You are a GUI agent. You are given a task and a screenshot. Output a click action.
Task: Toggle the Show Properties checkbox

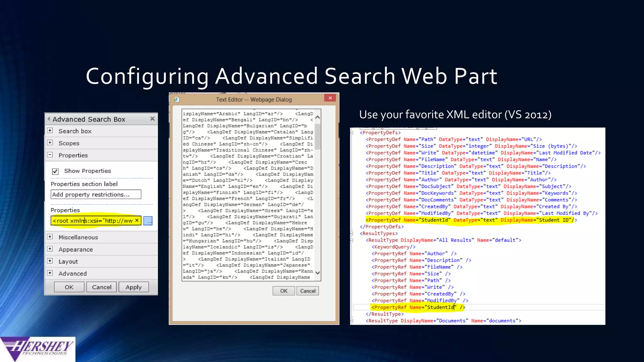(55, 171)
